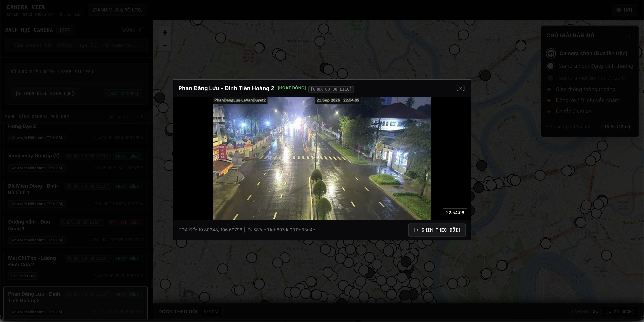Screen dimensions: 644x322
Task: Click the #1 selected camera legend icon
Action: point(551,53)
